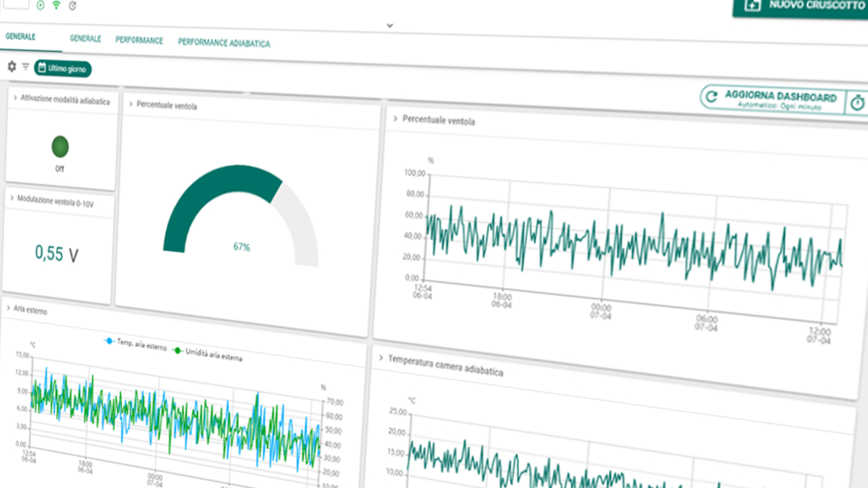Collapse the header using down chevron

(390, 26)
